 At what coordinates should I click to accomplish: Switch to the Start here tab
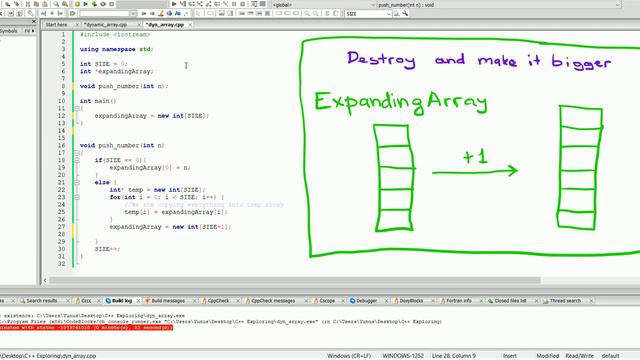click(56, 25)
